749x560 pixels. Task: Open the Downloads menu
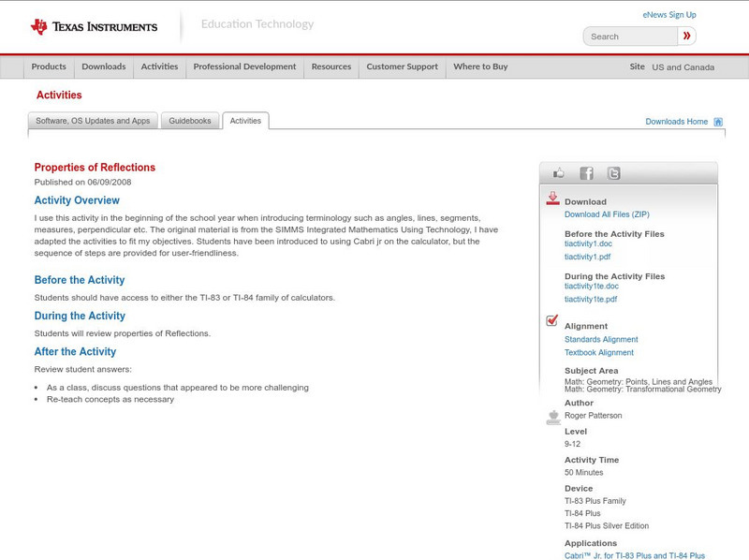104,66
